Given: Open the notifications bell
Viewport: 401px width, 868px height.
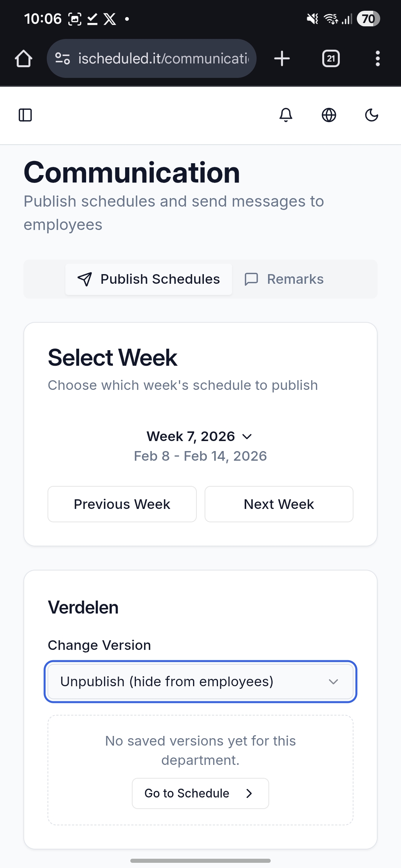Looking at the screenshot, I should click(x=286, y=115).
